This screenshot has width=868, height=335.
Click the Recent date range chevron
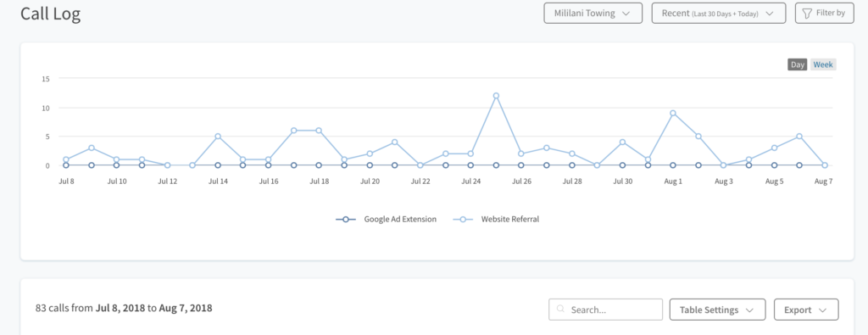(x=769, y=14)
